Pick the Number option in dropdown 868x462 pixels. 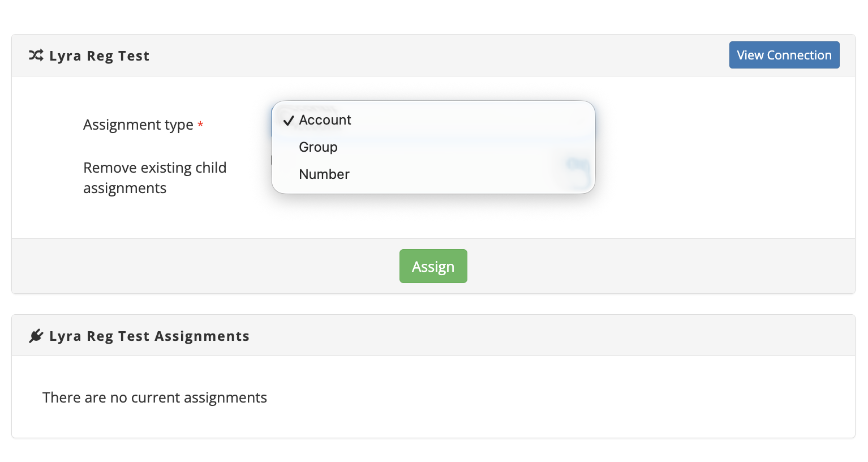[433, 174]
